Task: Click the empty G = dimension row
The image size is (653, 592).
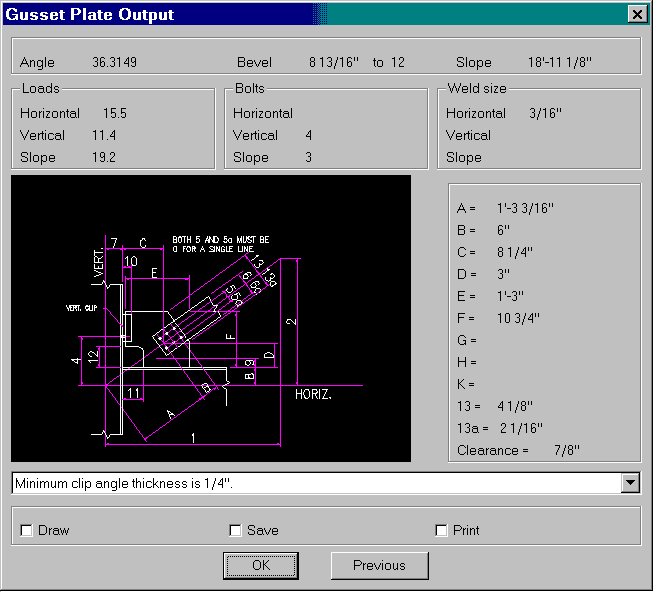Action: (x=467, y=341)
